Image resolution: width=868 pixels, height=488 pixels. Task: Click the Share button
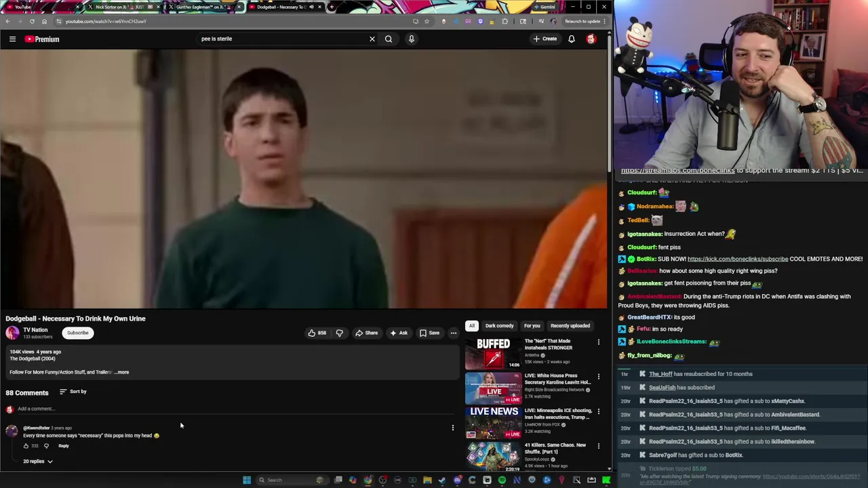pos(367,333)
